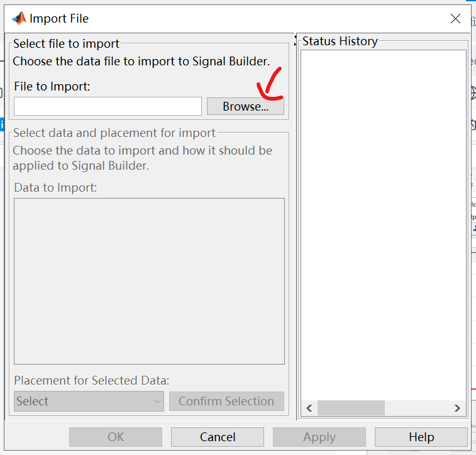
Task: Click the Data to Import list box
Action: click(150, 281)
